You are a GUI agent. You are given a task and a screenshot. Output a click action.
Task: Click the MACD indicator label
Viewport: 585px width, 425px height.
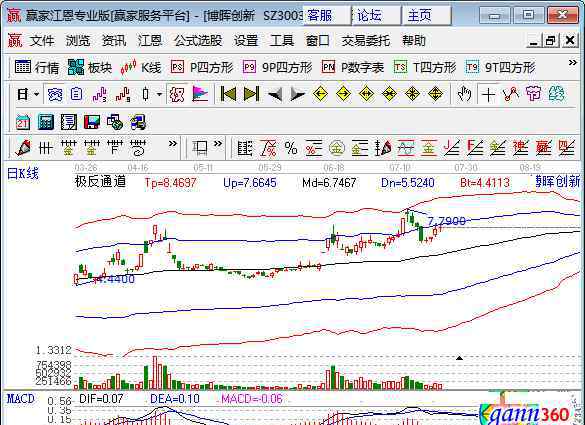click(21, 399)
